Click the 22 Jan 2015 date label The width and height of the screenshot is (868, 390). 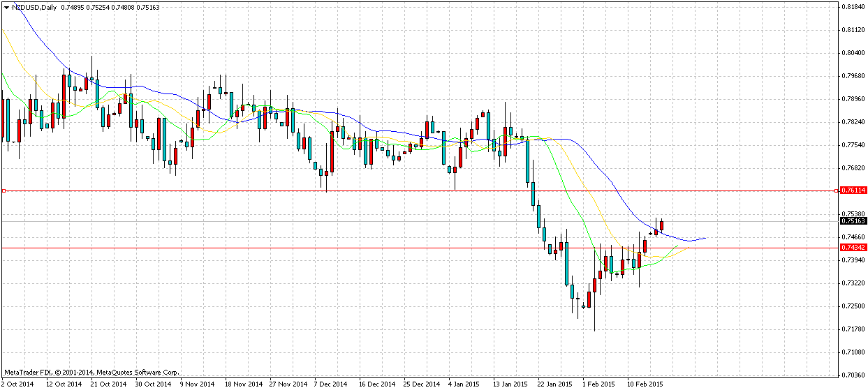554,384
